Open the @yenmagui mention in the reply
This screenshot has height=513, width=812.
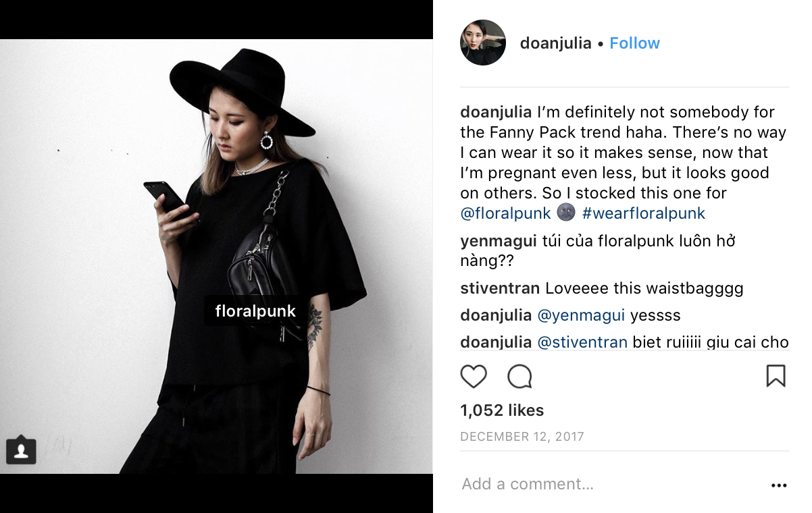(x=581, y=315)
